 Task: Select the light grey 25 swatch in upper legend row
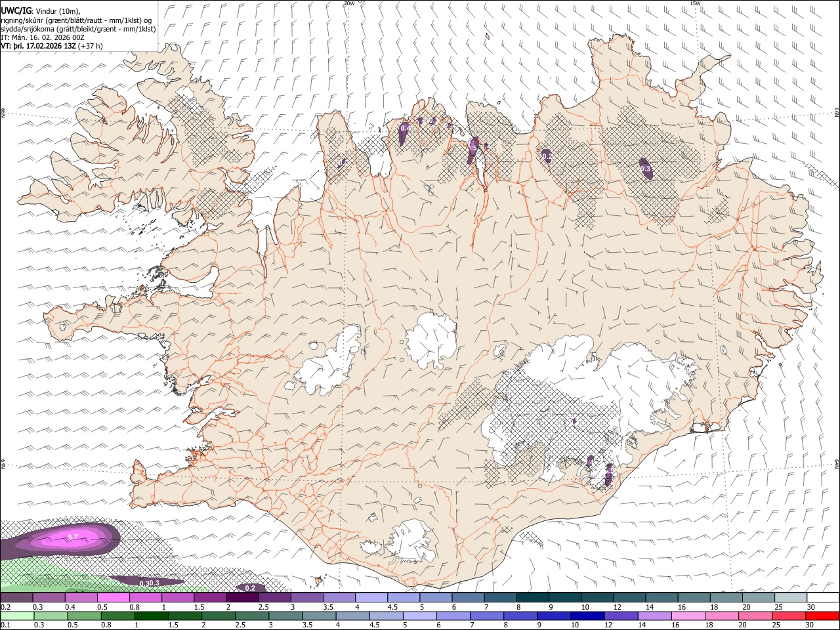pos(790,598)
